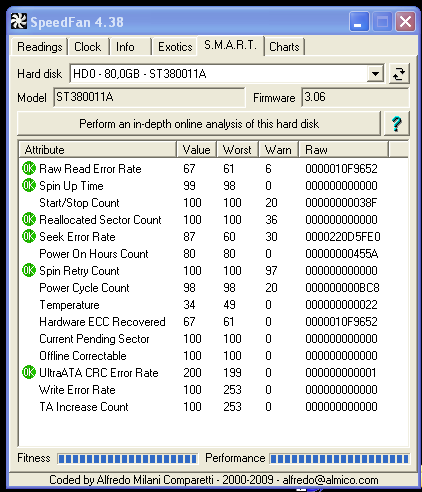The height and width of the screenshot is (492, 422).
Task: Click the refresh hard disk list icon
Action: [399, 74]
